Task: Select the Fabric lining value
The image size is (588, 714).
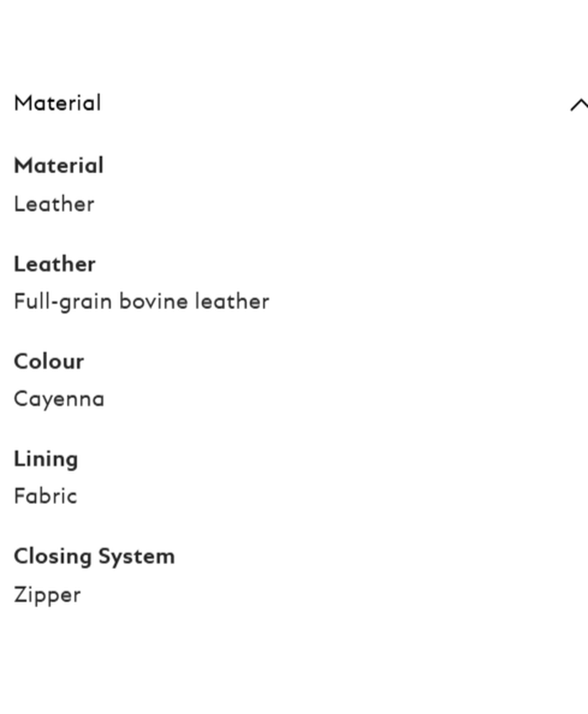Action: pyautogui.click(x=45, y=496)
